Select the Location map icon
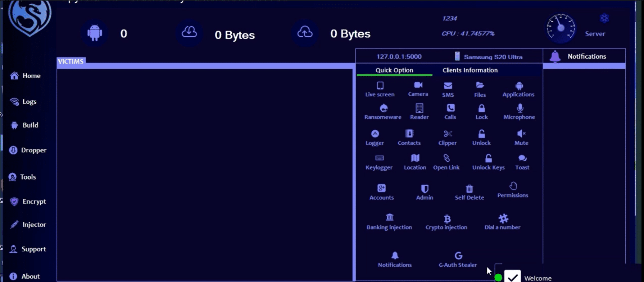The width and height of the screenshot is (644, 282). 415,158
